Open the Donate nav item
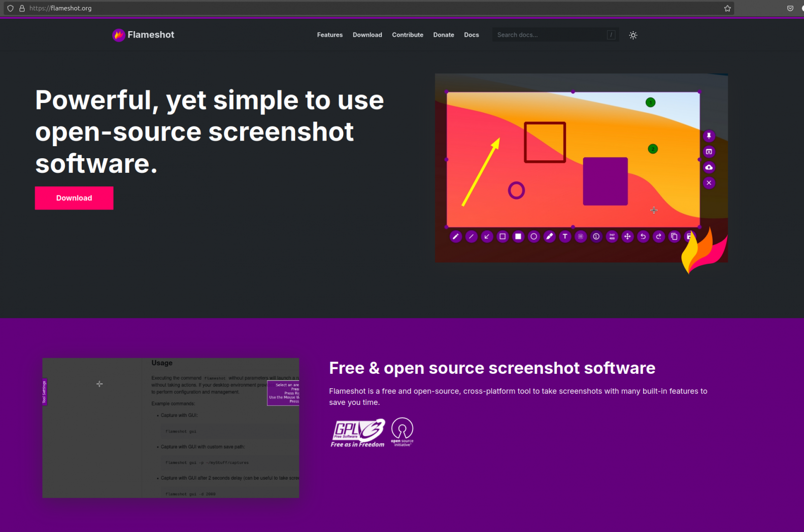Image resolution: width=804 pixels, height=532 pixels. tap(444, 35)
